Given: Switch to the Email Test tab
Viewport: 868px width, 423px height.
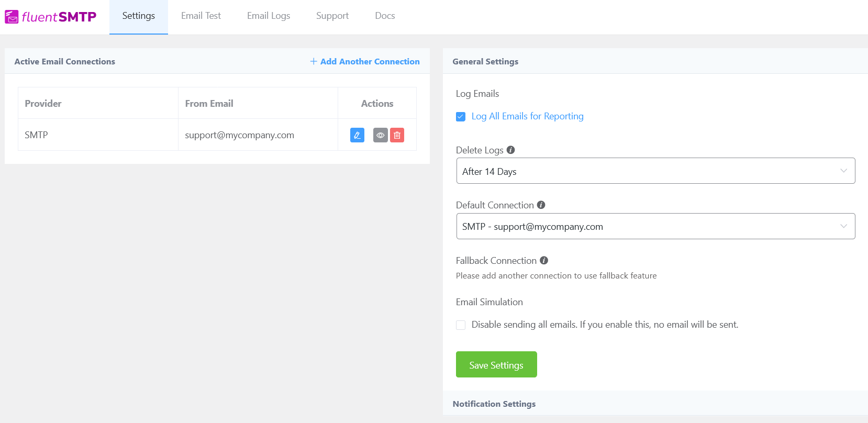Looking at the screenshot, I should click(x=201, y=16).
